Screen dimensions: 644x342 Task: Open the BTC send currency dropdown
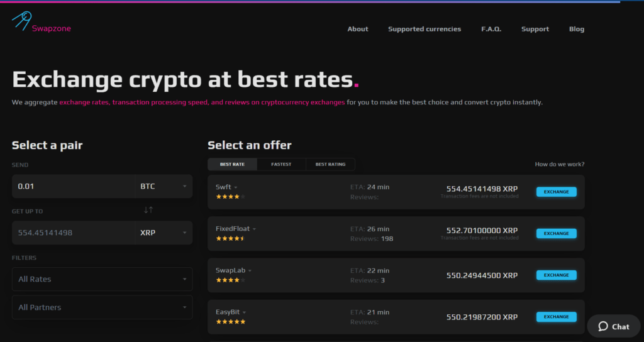pos(164,186)
